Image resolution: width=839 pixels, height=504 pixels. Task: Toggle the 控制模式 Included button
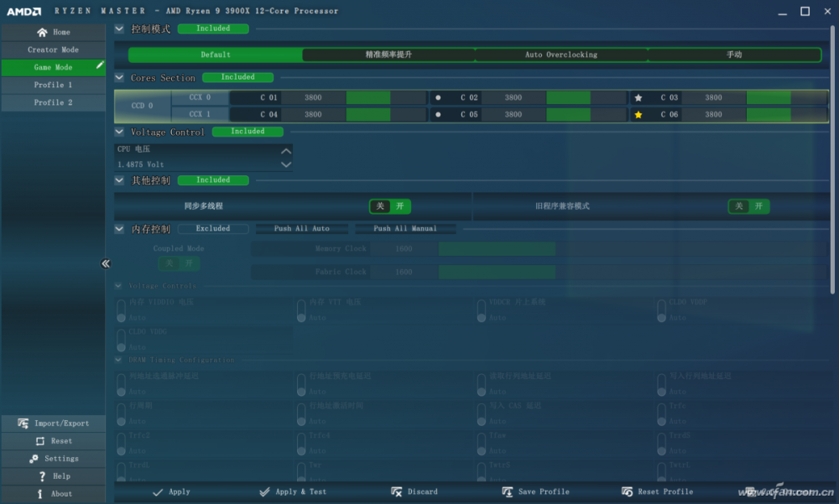(x=213, y=29)
